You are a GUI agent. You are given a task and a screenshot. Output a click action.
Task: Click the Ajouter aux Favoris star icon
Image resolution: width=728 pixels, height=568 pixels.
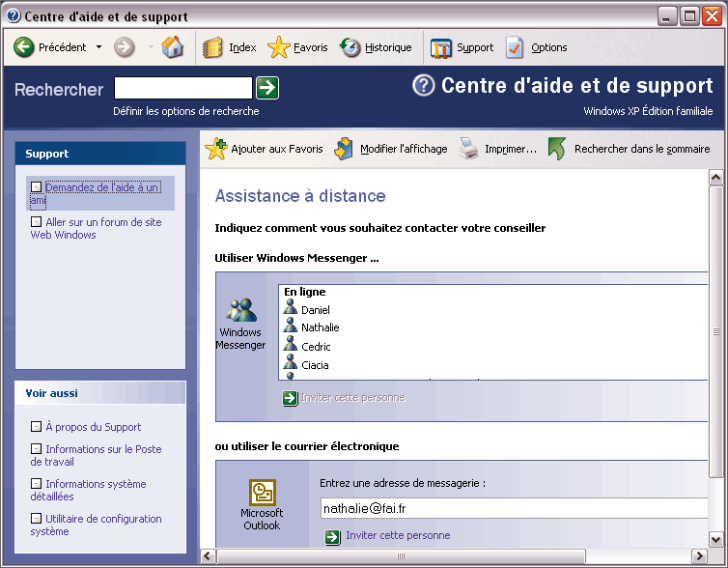click(x=216, y=149)
